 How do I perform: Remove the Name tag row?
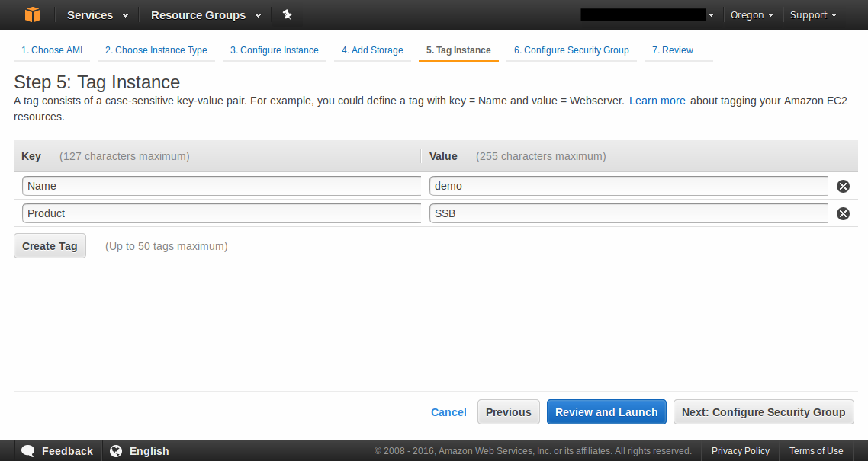point(843,186)
